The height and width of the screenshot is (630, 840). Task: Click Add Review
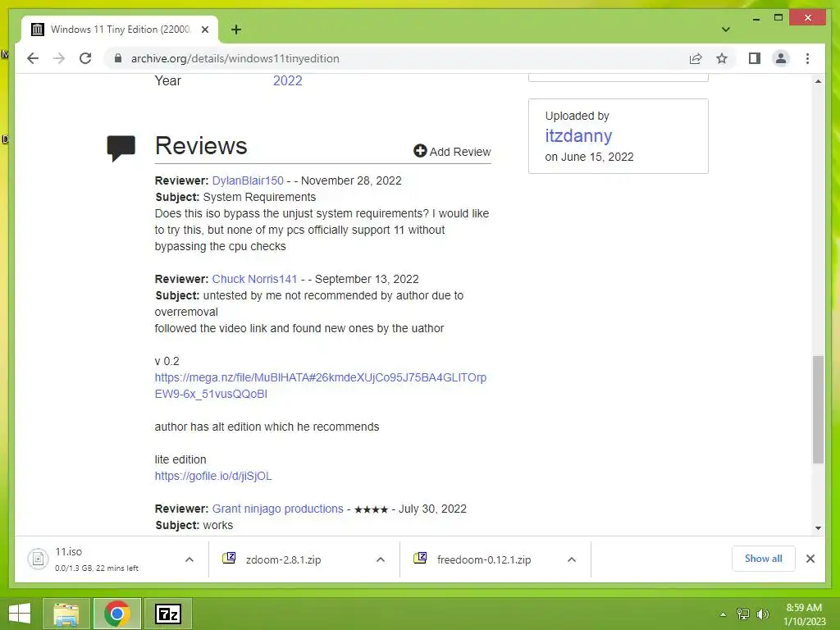coord(452,152)
